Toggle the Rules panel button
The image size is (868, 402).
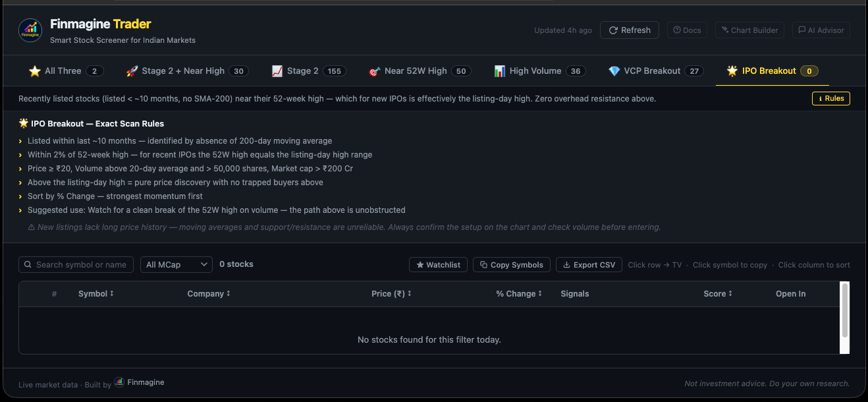click(x=830, y=98)
